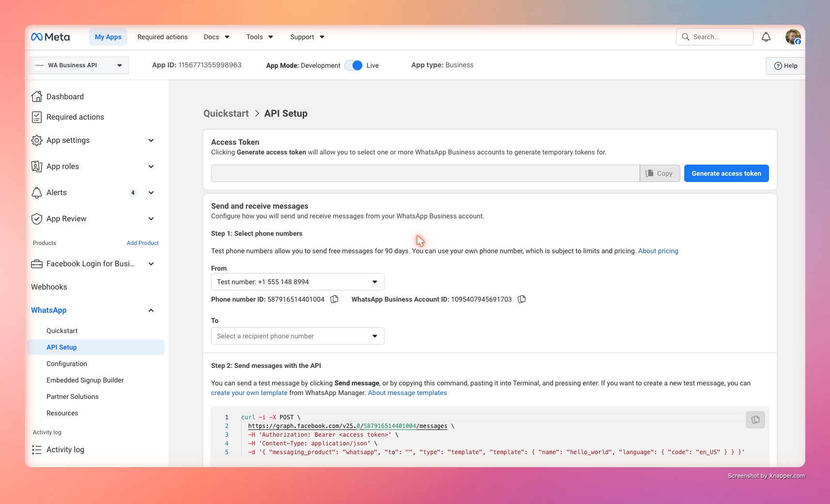Click the App settings gear icon
830x504 pixels.
[37, 140]
